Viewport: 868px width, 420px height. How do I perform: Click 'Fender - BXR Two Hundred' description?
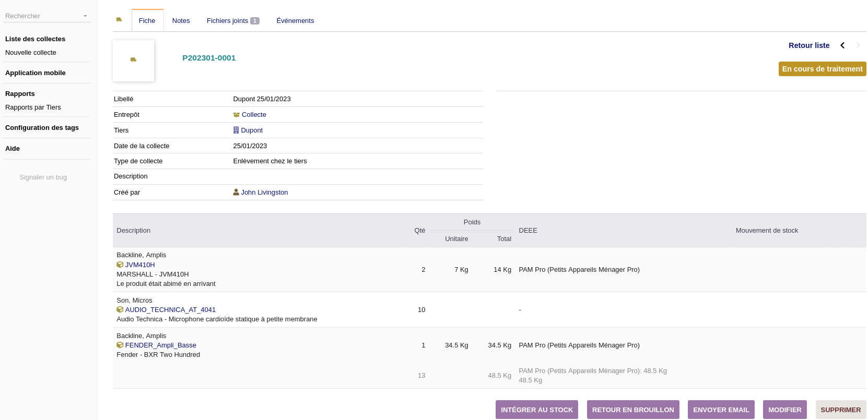(x=158, y=355)
